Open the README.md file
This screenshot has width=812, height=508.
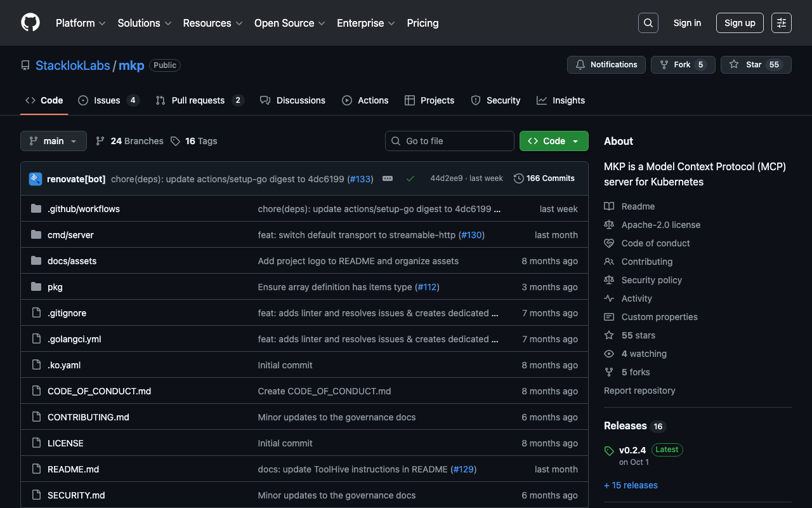(73, 469)
